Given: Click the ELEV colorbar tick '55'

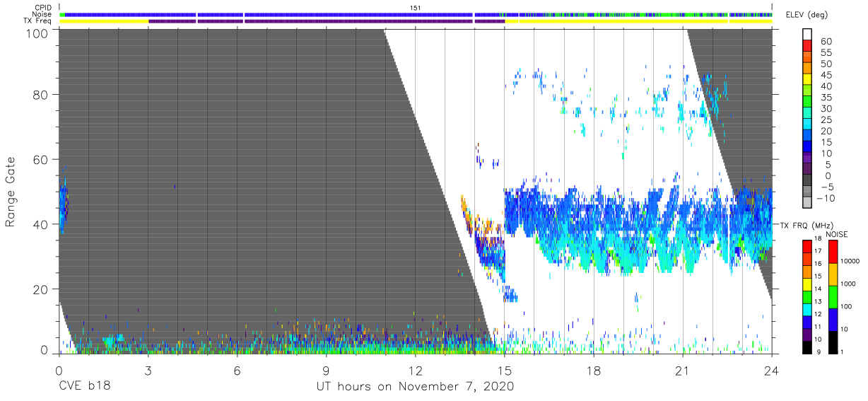Looking at the screenshot, I should [x=826, y=53].
